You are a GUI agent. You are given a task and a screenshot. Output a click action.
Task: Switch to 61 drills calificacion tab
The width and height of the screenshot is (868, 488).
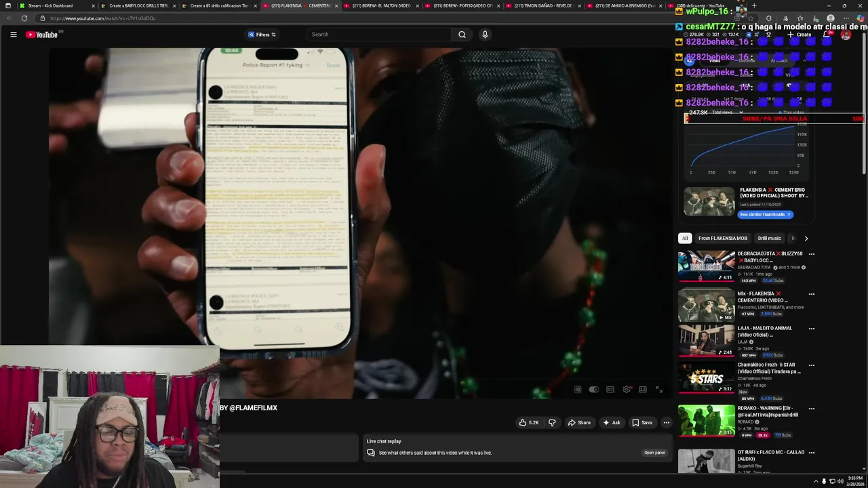coord(219,5)
